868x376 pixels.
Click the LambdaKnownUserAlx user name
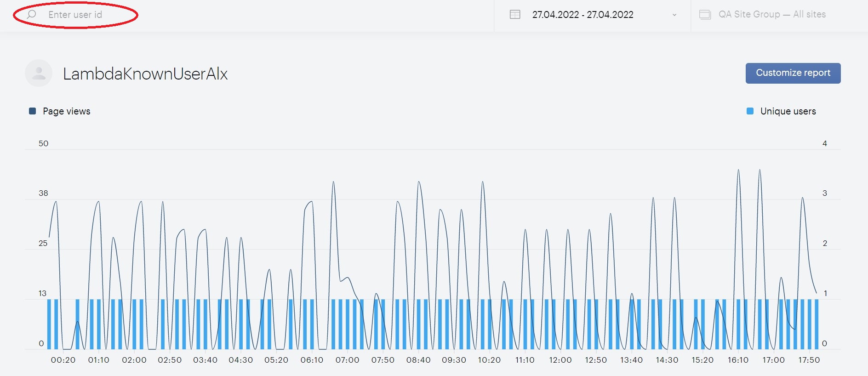tap(145, 74)
